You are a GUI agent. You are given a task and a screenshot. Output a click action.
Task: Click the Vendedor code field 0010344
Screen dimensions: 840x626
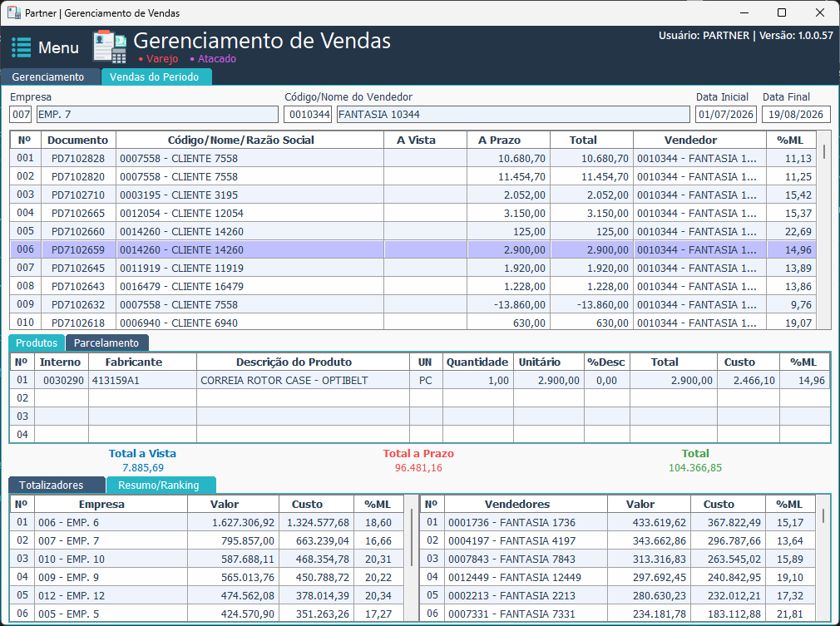click(x=308, y=114)
